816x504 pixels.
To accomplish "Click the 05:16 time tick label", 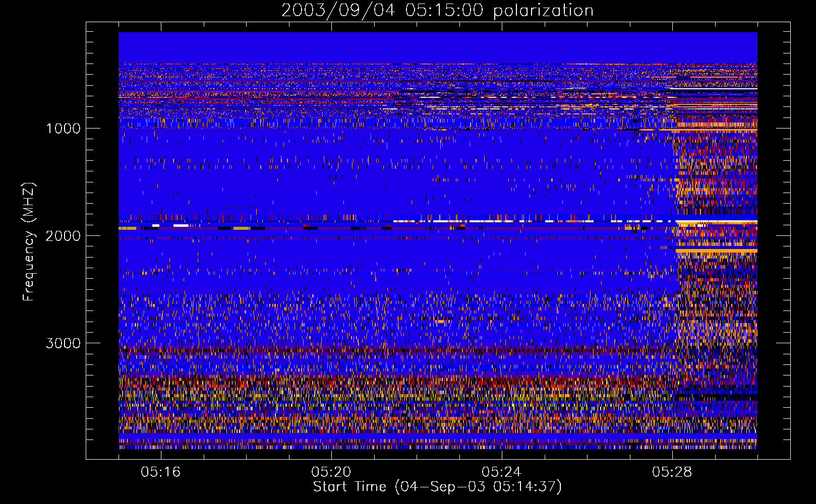I will (160, 472).
